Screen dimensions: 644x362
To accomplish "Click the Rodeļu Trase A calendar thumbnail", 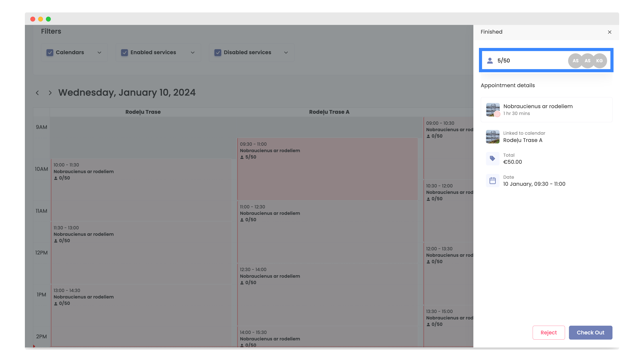I will pyautogui.click(x=492, y=137).
